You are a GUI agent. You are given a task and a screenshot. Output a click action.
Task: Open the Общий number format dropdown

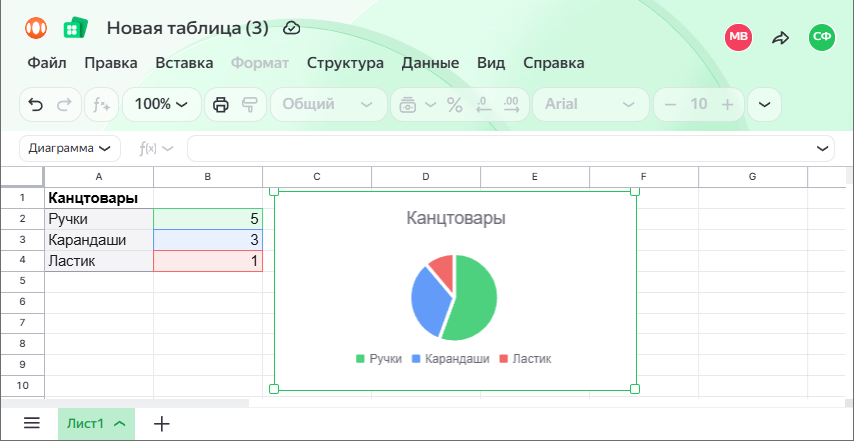pyautogui.click(x=328, y=104)
